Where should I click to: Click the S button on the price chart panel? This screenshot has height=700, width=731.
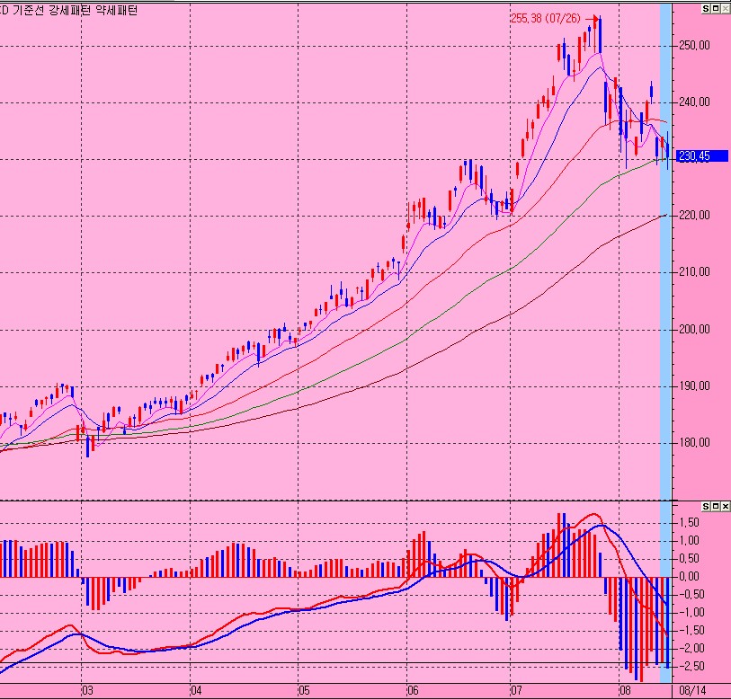point(705,7)
